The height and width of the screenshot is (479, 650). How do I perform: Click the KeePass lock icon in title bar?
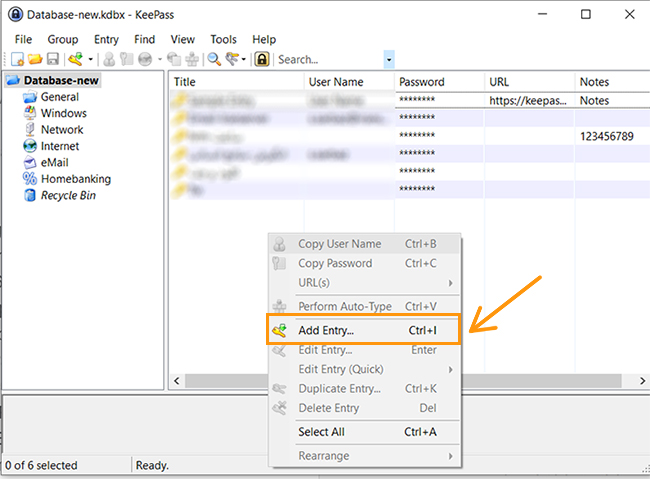click(15, 15)
